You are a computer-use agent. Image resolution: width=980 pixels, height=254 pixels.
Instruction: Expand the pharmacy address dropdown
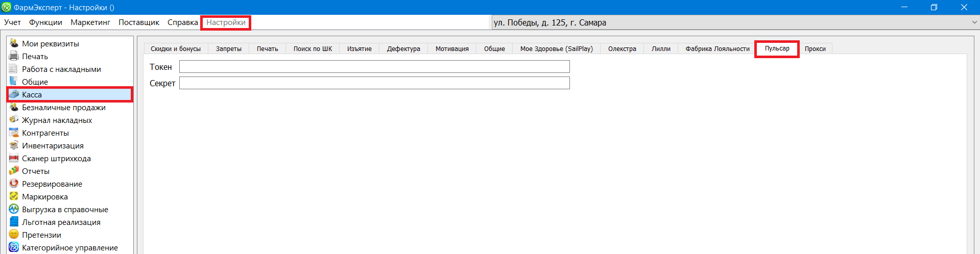tap(974, 22)
